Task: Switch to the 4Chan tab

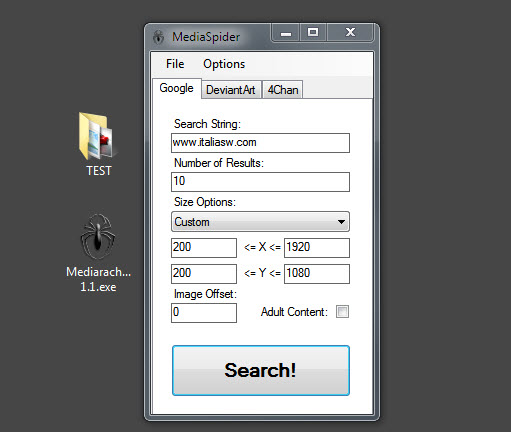Action: [x=283, y=90]
